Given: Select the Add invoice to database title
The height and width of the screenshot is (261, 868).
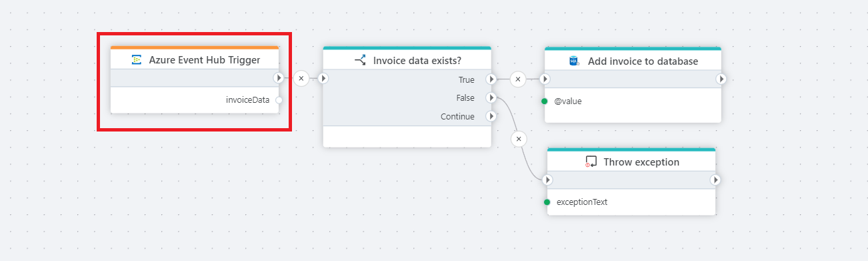Looking at the screenshot, I should pyautogui.click(x=643, y=61).
